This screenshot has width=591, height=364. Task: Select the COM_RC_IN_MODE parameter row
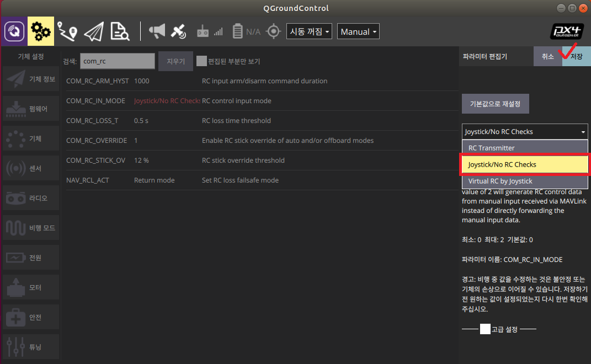click(262, 100)
